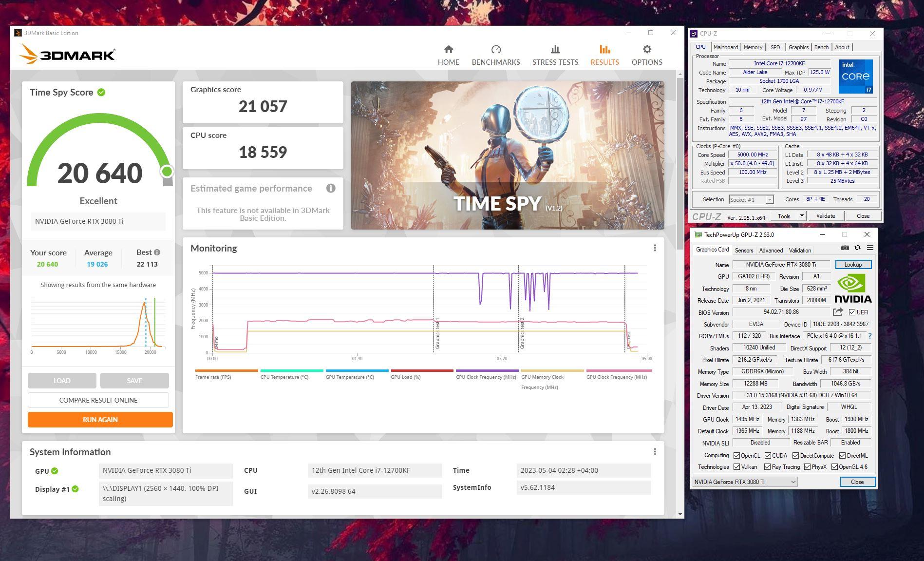
Task: Toggle the CUDA checkbox
Action: point(768,456)
